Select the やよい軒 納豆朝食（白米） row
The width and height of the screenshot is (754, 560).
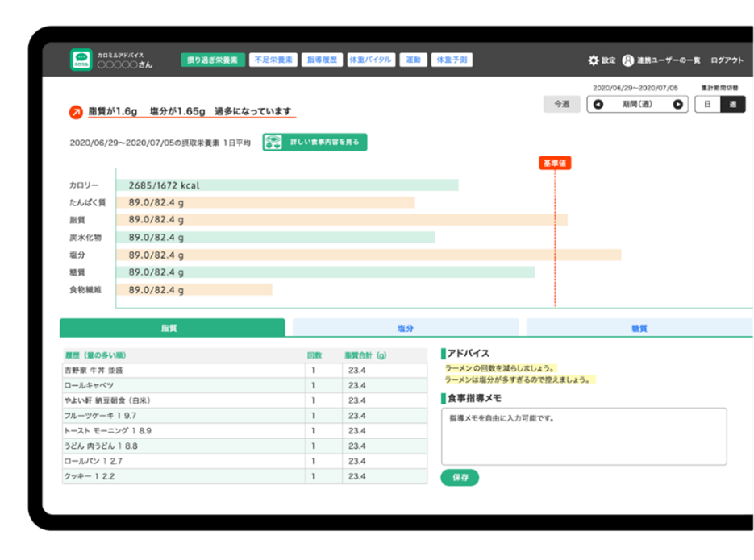245,400
